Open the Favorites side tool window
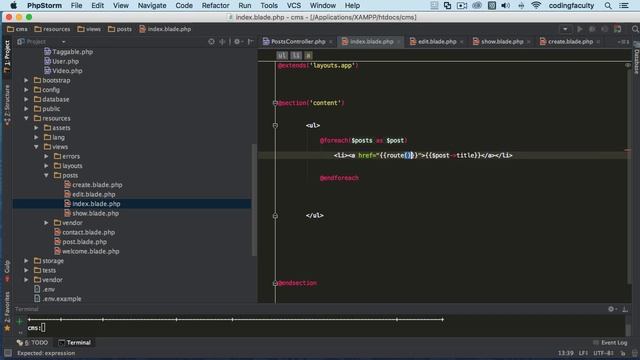Viewport: 640px width, 360px height. click(x=7, y=311)
